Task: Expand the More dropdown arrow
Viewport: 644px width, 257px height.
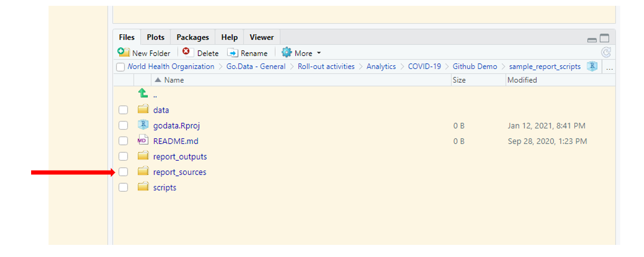Action: tap(319, 53)
